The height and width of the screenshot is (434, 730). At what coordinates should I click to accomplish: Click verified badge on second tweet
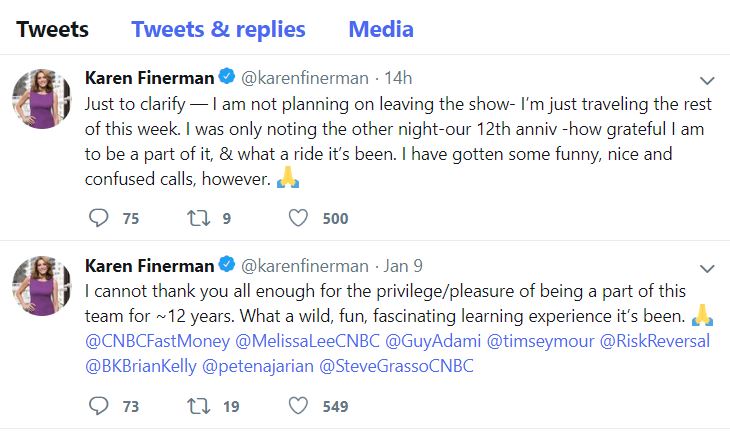coord(227,266)
